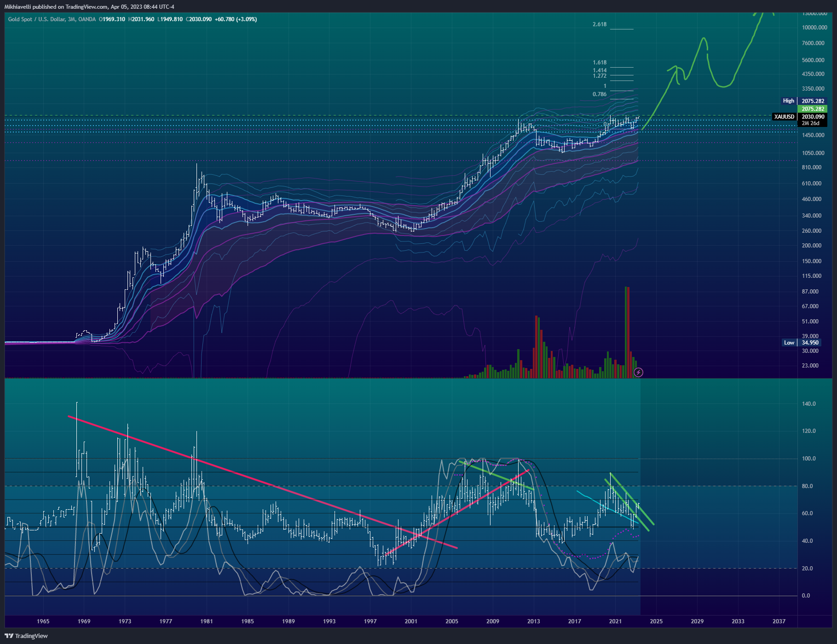Click the 1450.000 price axis label
This screenshot has height=644, width=837.
813,135
